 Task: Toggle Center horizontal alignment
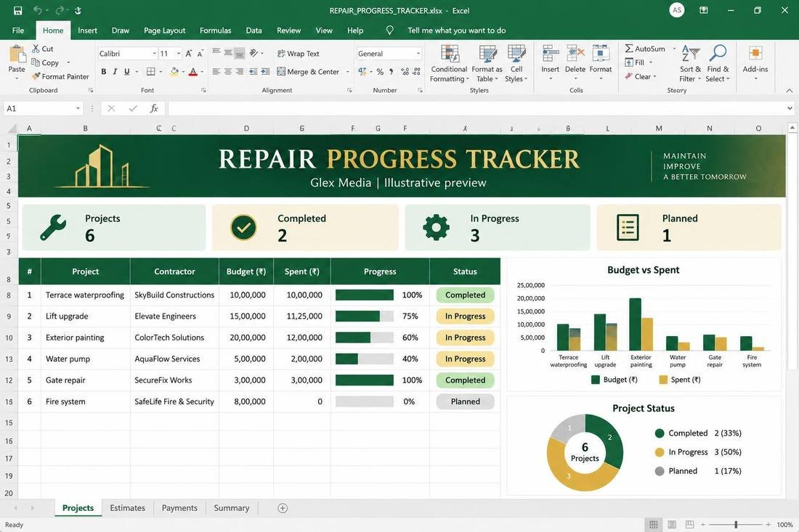click(228, 72)
